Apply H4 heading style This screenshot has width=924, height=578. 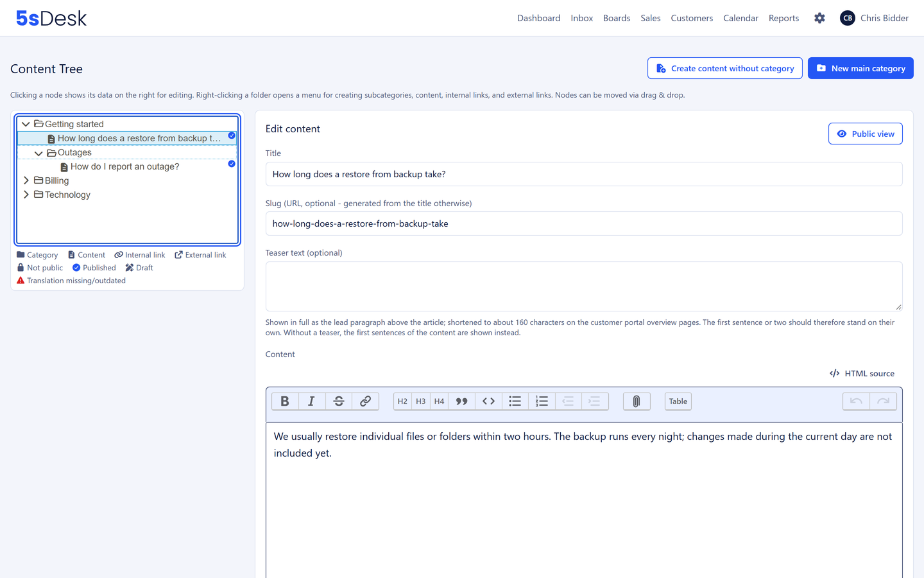[x=439, y=401]
